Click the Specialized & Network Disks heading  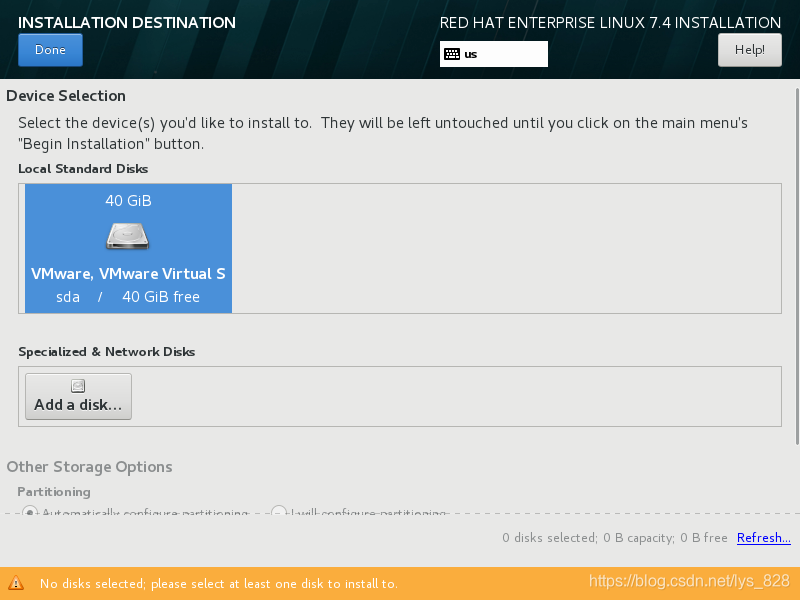point(107,352)
